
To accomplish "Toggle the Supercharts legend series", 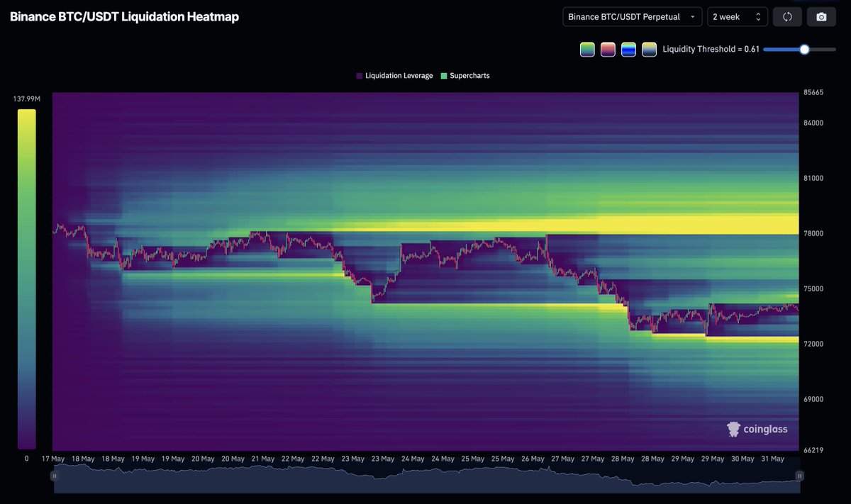I will click(x=465, y=75).
